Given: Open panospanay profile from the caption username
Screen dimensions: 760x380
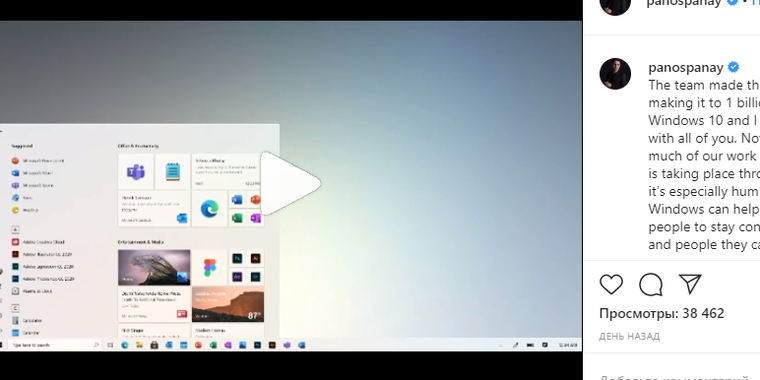Looking at the screenshot, I should pyautogui.click(x=686, y=67).
